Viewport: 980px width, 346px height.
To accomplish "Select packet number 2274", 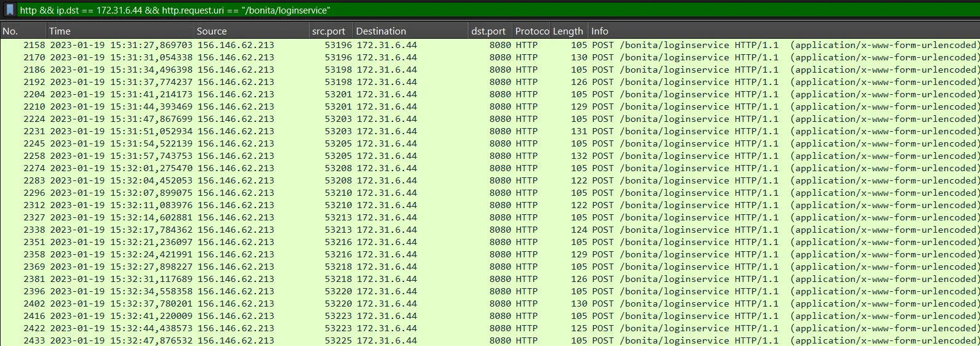I will click(490, 168).
